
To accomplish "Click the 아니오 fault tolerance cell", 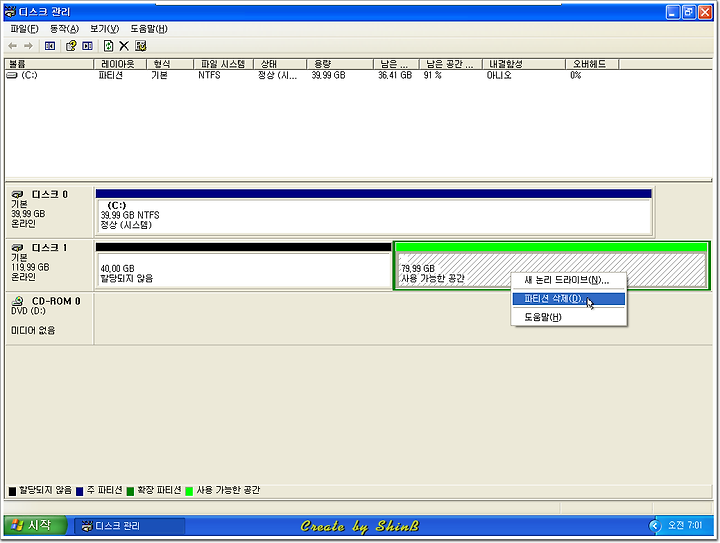I will point(499,75).
